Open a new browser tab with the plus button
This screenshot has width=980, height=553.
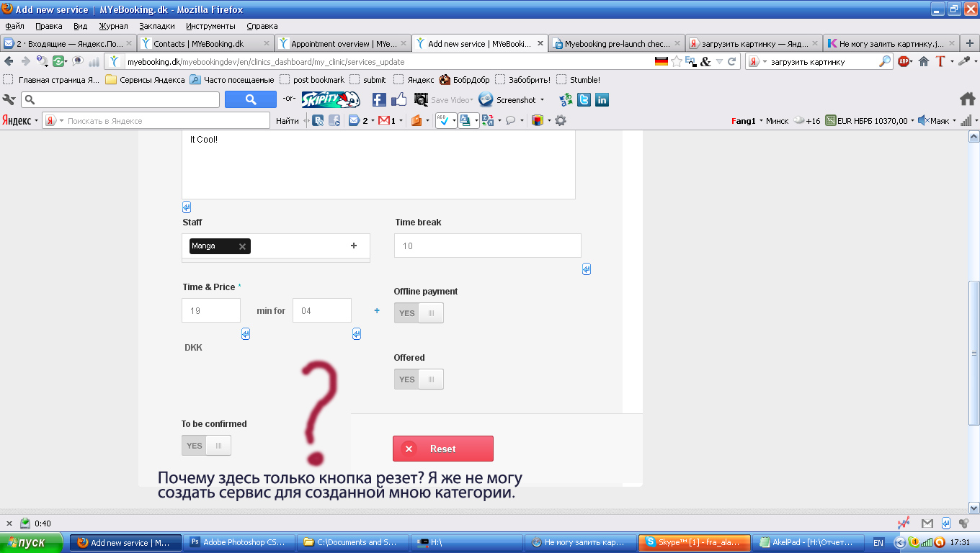tap(971, 43)
